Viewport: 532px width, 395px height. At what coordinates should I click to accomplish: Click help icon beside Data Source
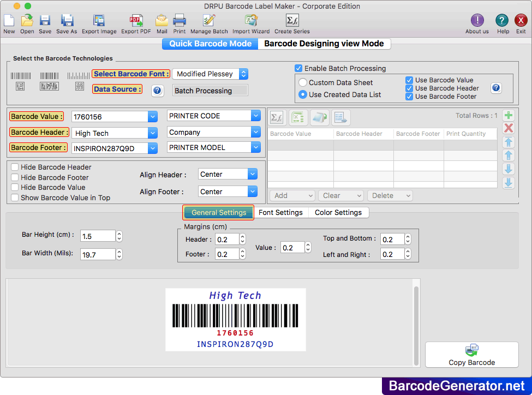coord(157,90)
